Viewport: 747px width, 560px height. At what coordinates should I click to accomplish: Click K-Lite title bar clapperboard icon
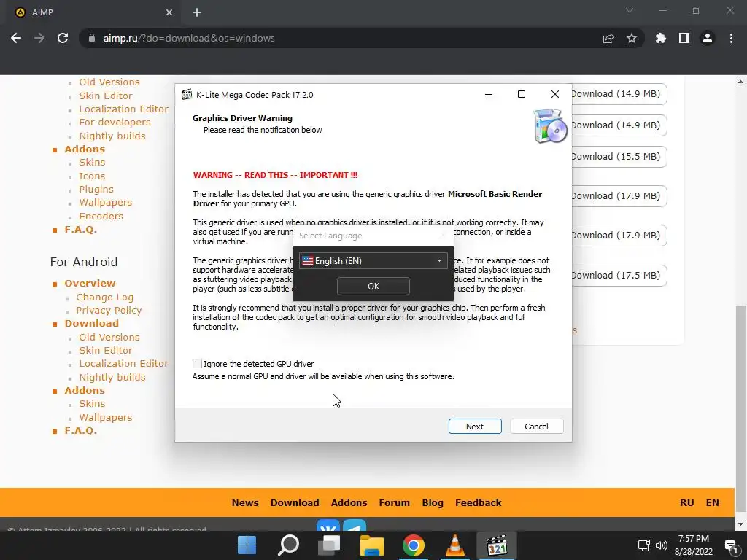point(187,94)
